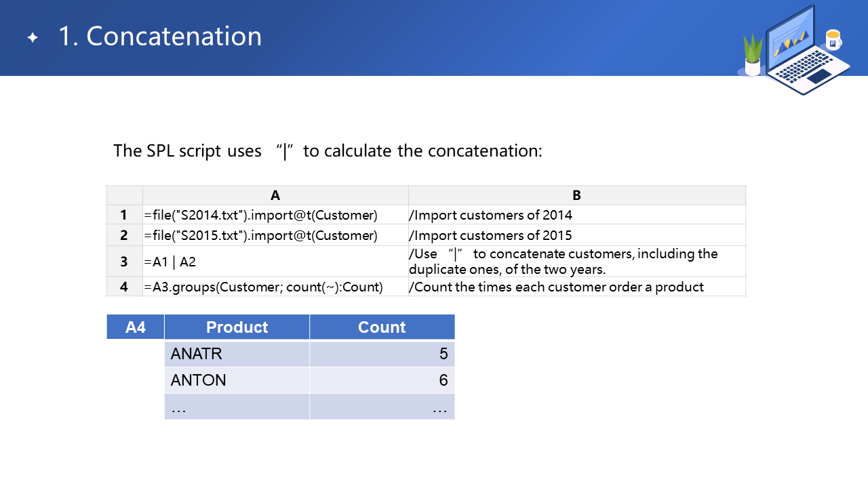868x488 pixels.
Task: Click the Count column header
Action: tap(382, 327)
